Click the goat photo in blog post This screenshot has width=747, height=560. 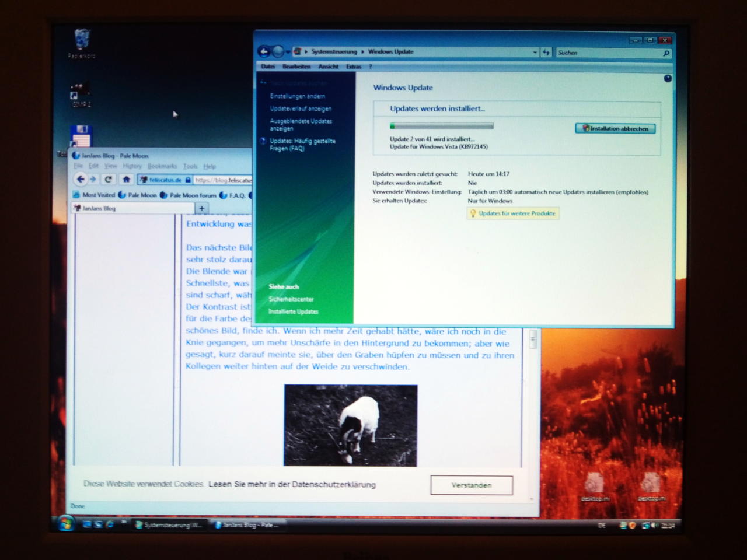coord(351,425)
